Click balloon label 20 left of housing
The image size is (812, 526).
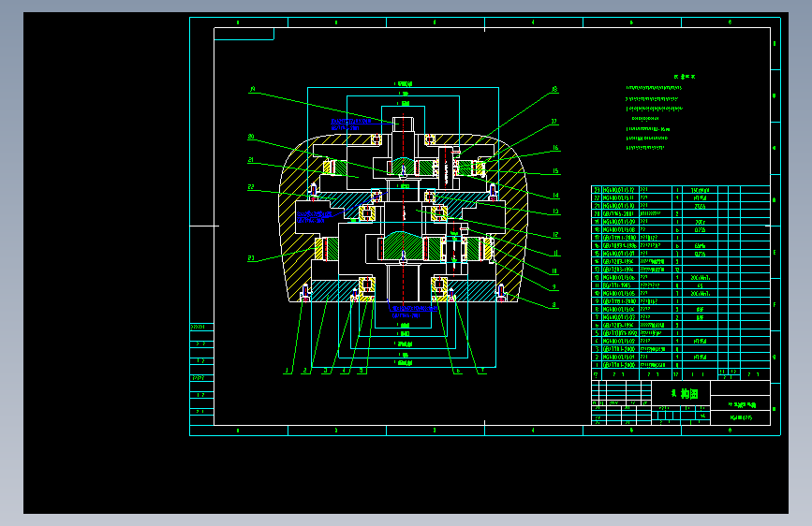(x=251, y=137)
